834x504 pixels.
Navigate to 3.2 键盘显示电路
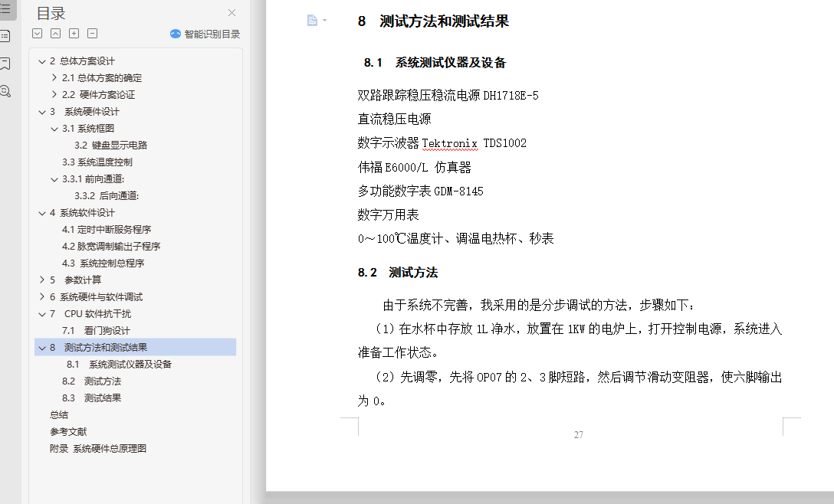point(110,145)
